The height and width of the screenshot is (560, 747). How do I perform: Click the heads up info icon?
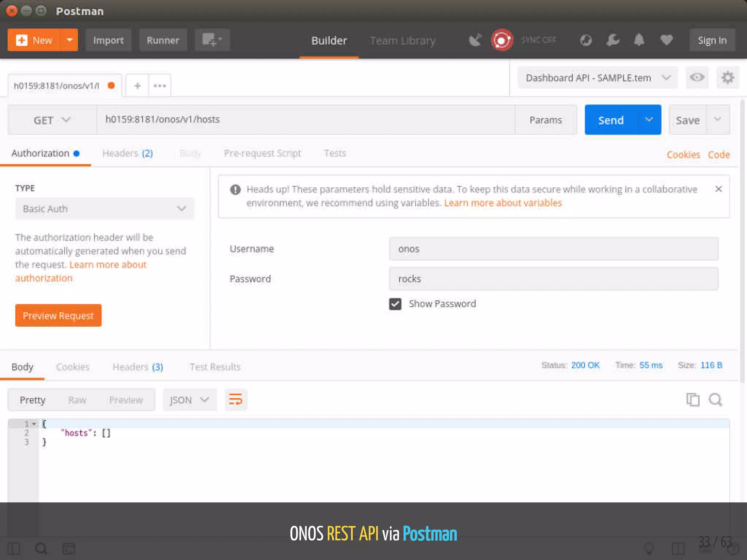click(235, 190)
